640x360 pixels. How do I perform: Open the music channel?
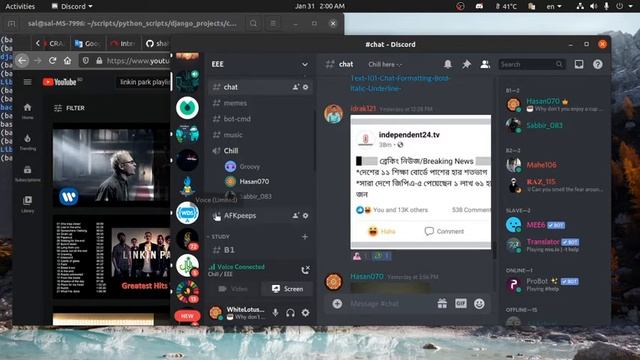coord(233,135)
